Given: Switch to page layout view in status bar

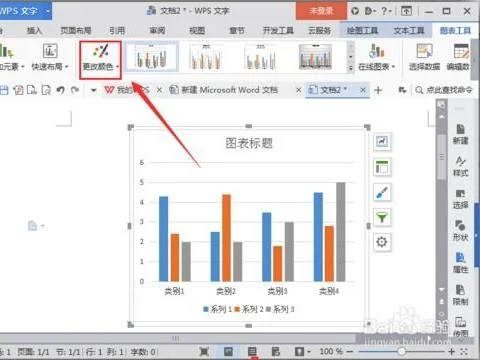Looking at the screenshot, I should coord(228,351).
